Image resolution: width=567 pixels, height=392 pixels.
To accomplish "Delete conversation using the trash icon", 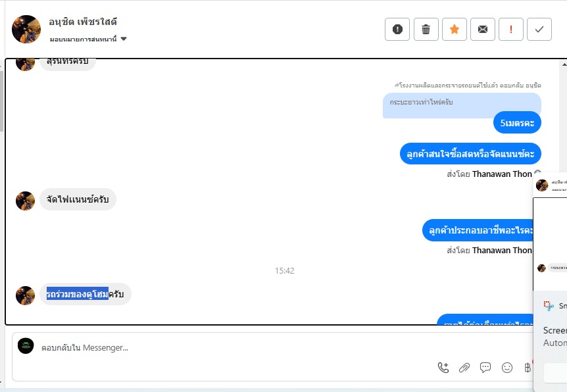I will click(x=426, y=30).
